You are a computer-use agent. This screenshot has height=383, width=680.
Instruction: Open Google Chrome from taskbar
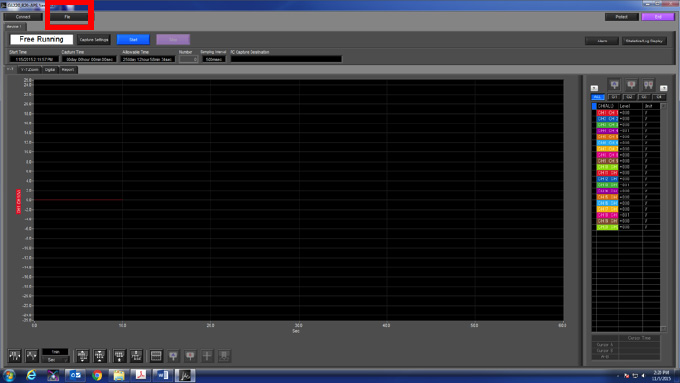[97, 376]
